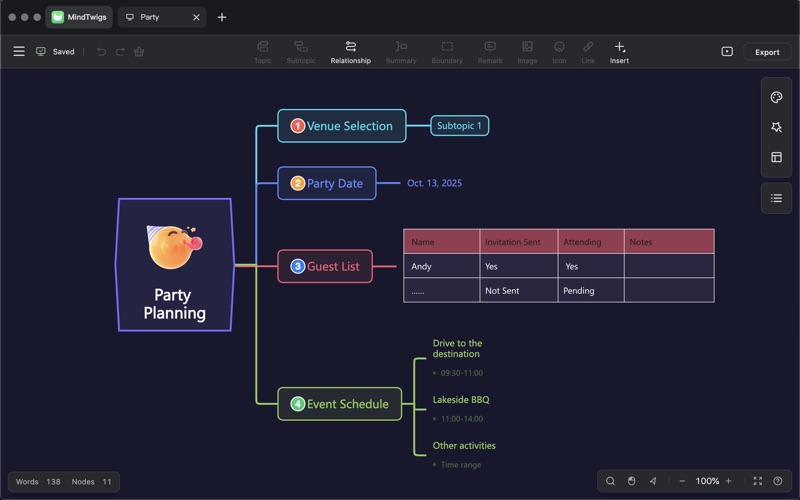The height and width of the screenshot is (500, 800).
Task: Toggle mouse pan mode icon
Action: [x=632, y=481]
